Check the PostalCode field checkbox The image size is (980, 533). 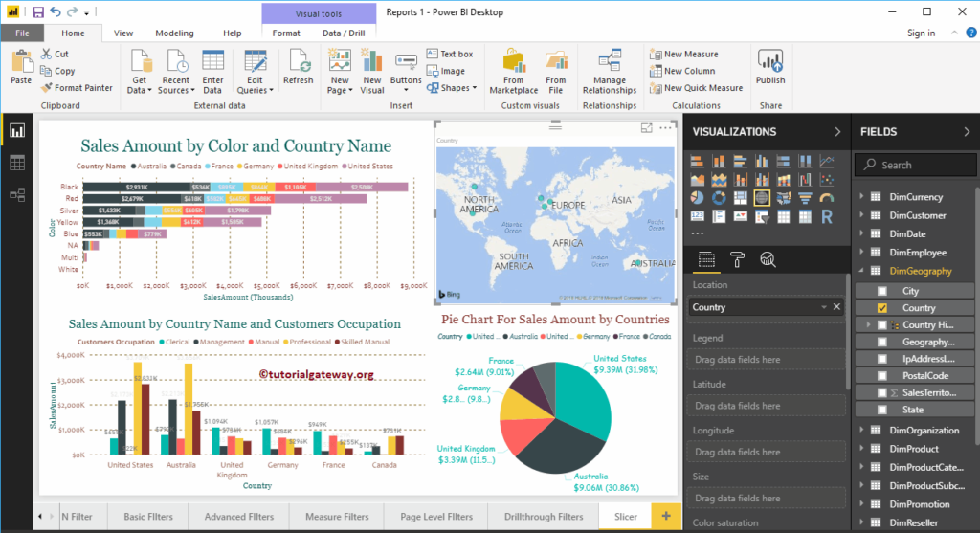point(881,375)
